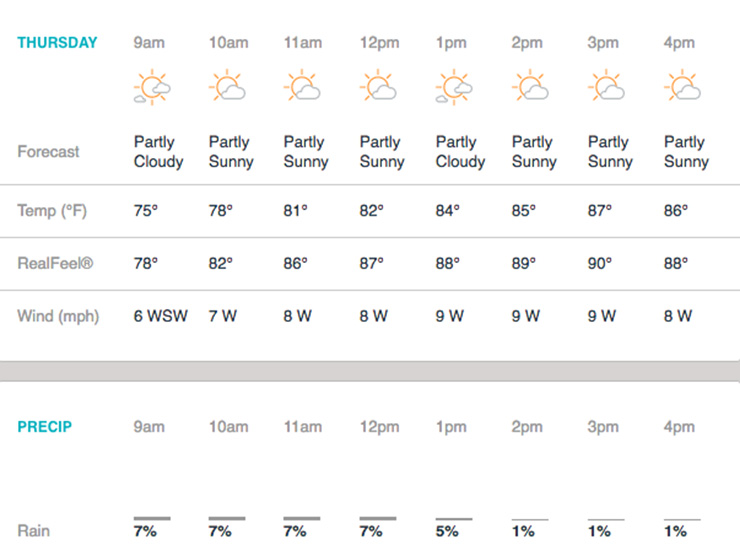Screen dimensions: 740x556
Task: Click the 9am wind value 6 WSW
Action: tap(160, 316)
